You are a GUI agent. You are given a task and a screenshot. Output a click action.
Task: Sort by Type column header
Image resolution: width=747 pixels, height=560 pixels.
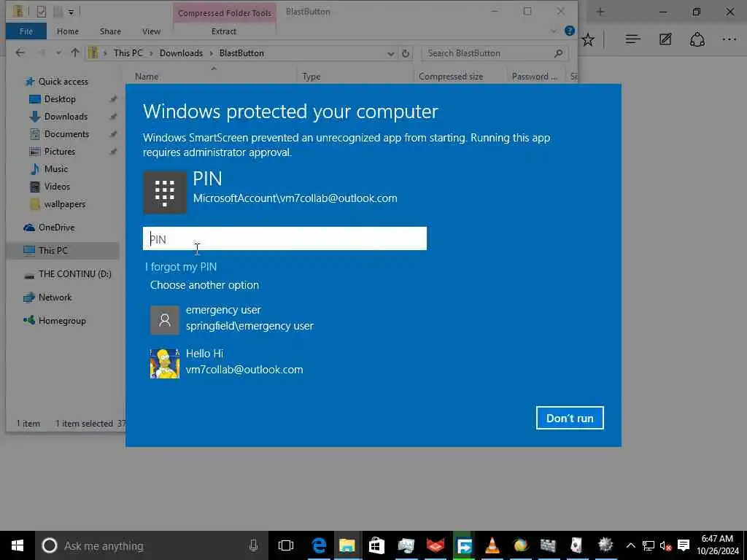coord(311,76)
